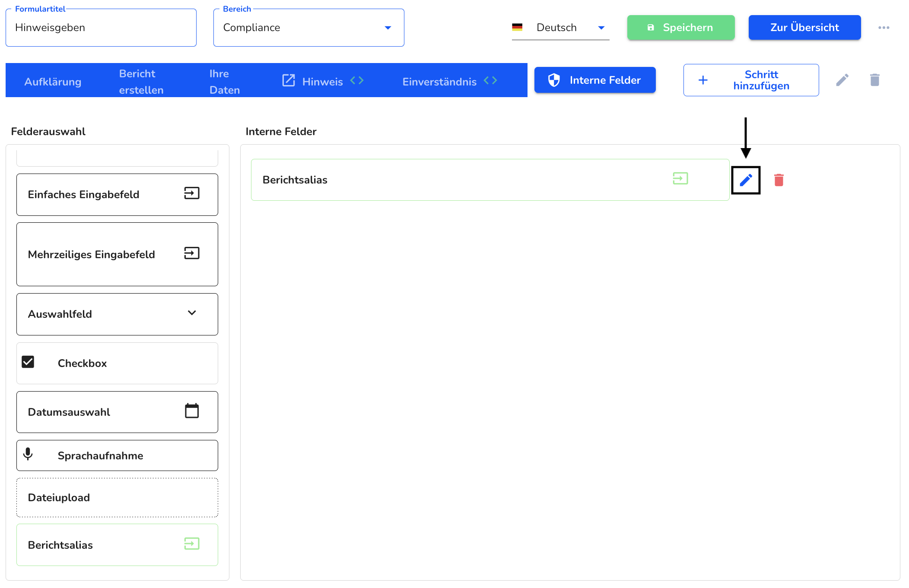This screenshot has height=588, width=909.
Task: Click the calendar icon on Datumsauswahl
Action: 192,411
